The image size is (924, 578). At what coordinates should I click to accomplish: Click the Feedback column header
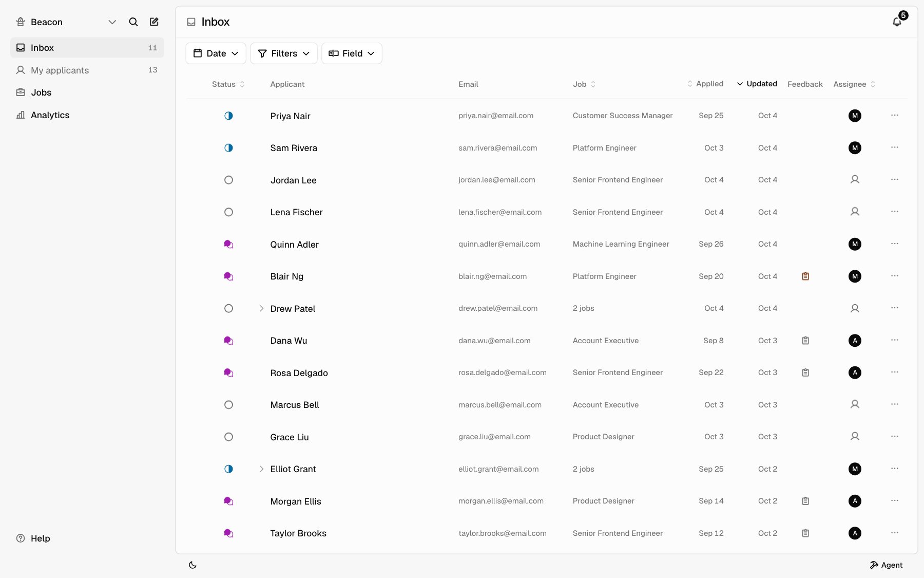pyautogui.click(x=805, y=84)
